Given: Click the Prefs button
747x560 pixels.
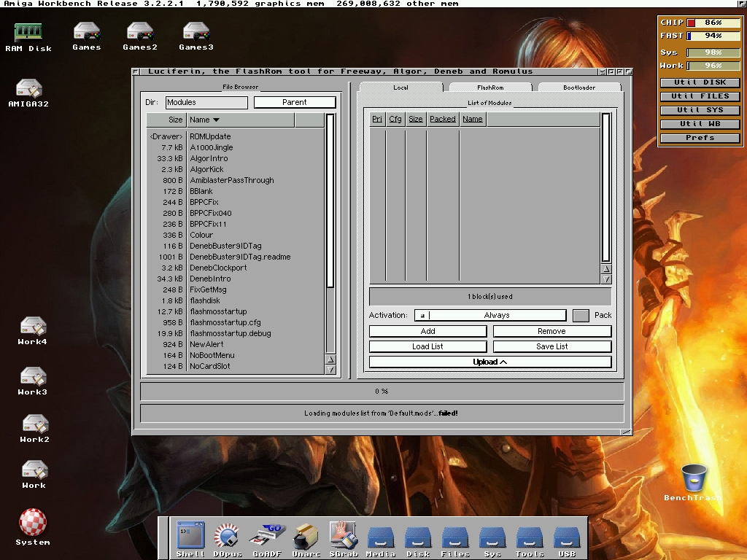Looking at the screenshot, I should (700, 138).
